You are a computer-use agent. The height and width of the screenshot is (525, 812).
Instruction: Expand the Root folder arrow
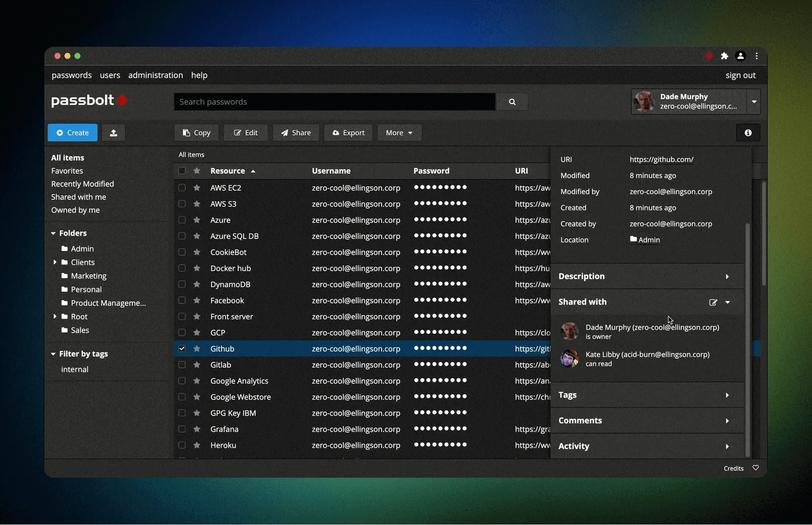54,317
